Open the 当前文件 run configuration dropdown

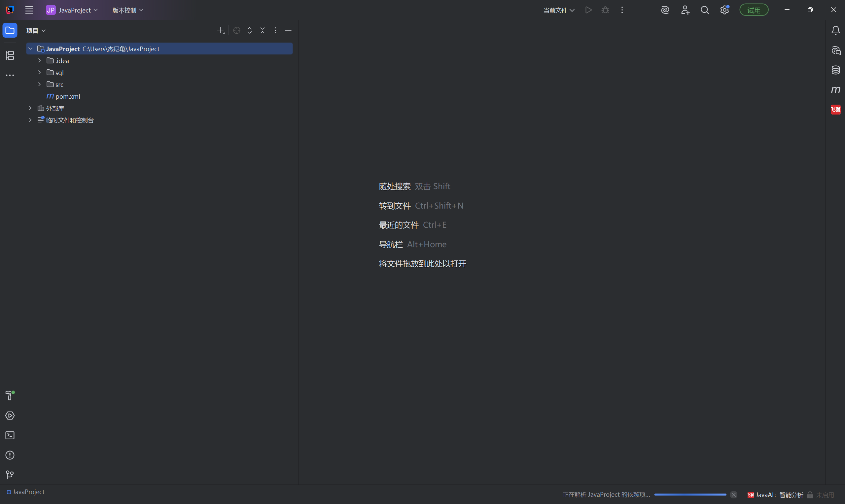pyautogui.click(x=559, y=10)
